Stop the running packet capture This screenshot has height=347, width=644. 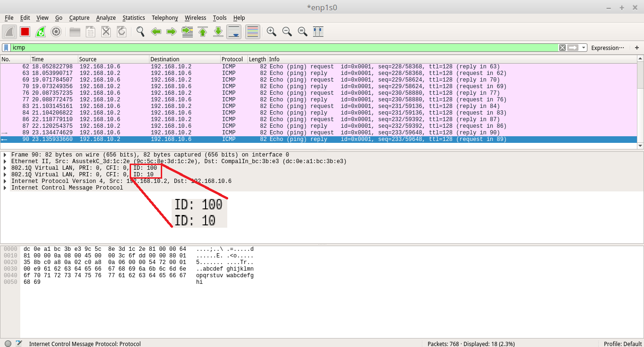tap(25, 32)
